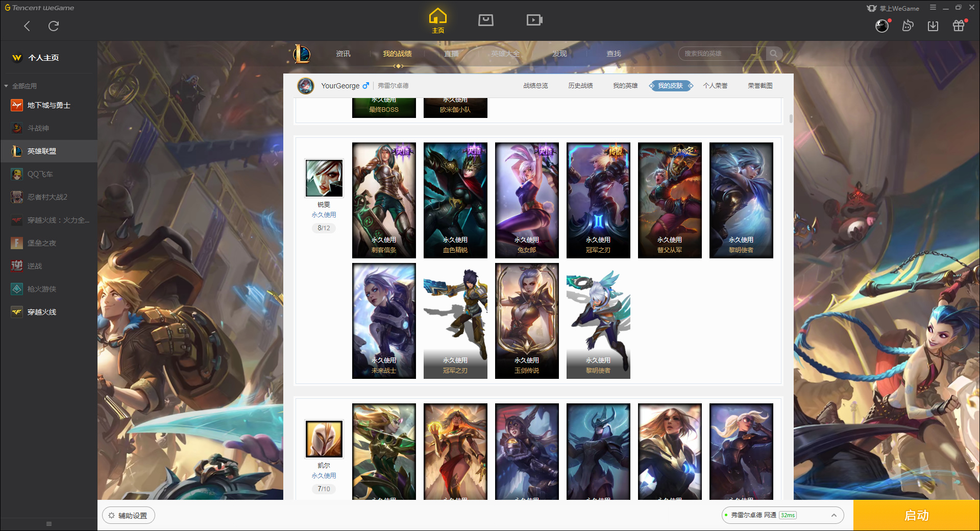Image resolution: width=980 pixels, height=531 pixels.
Task: Click the 7/10 skin count badge
Action: pos(324,489)
